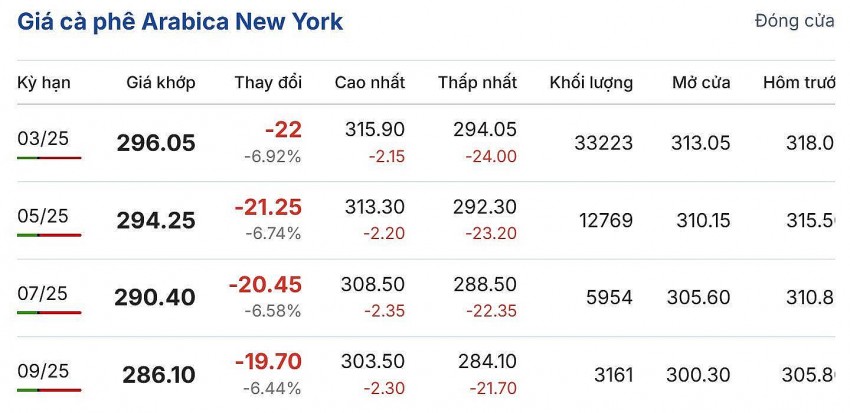Click the 286.10 matched price
850x413 pixels.
pyautogui.click(x=159, y=375)
